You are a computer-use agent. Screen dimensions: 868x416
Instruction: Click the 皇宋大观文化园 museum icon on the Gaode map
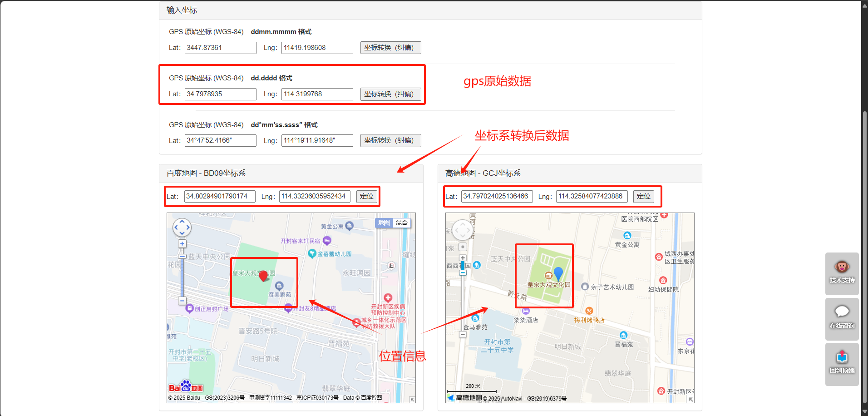tap(548, 275)
